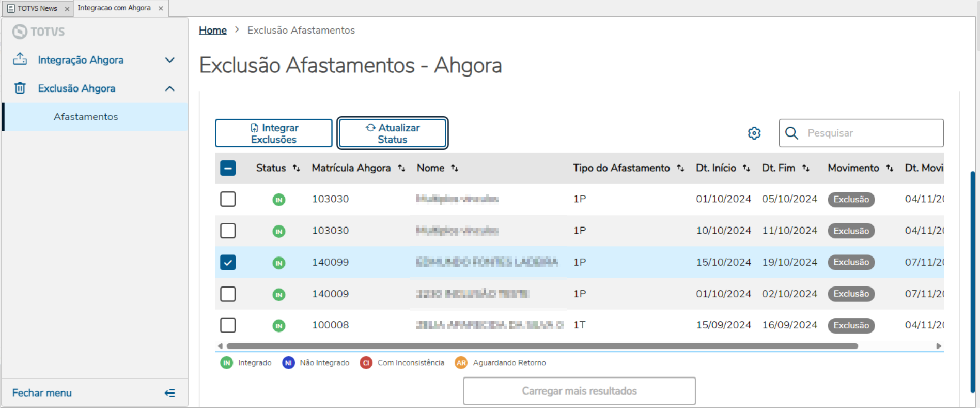Click the 15/10/2024 start date cell
The height and width of the screenshot is (408, 980).
(x=724, y=262)
